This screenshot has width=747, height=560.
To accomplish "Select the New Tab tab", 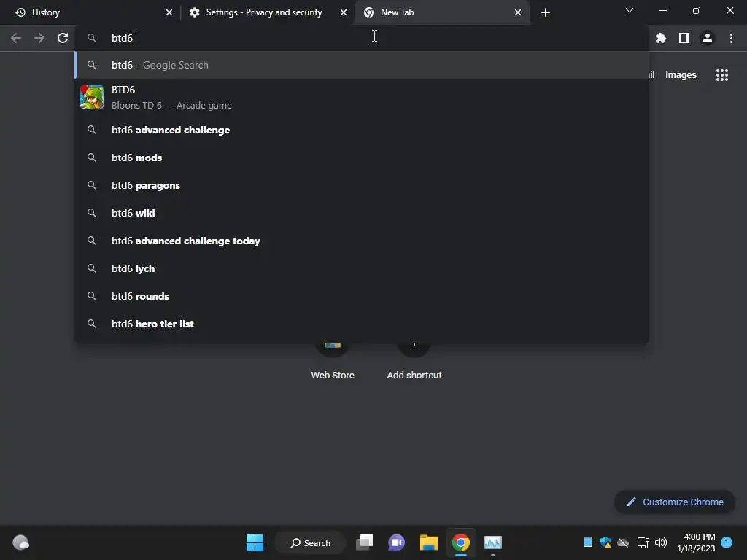I will (x=442, y=12).
